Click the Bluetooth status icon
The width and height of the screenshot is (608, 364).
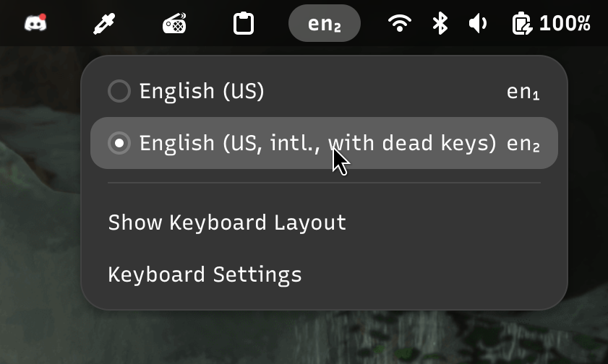tap(440, 24)
